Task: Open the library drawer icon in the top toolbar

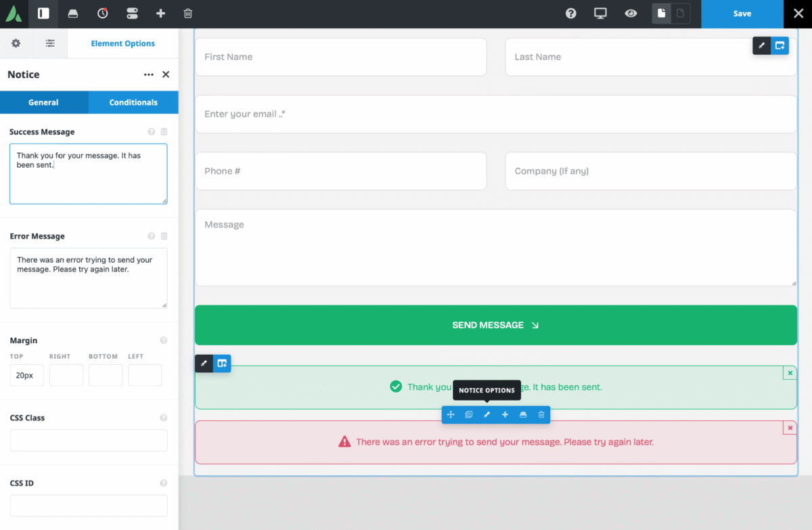Action: click(73, 14)
